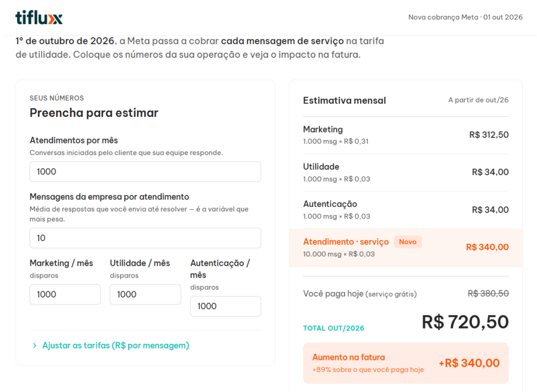The image size is (537, 392).
Task: Click the chevron beside Ajustar as tarifas
Action: pyautogui.click(x=35, y=345)
